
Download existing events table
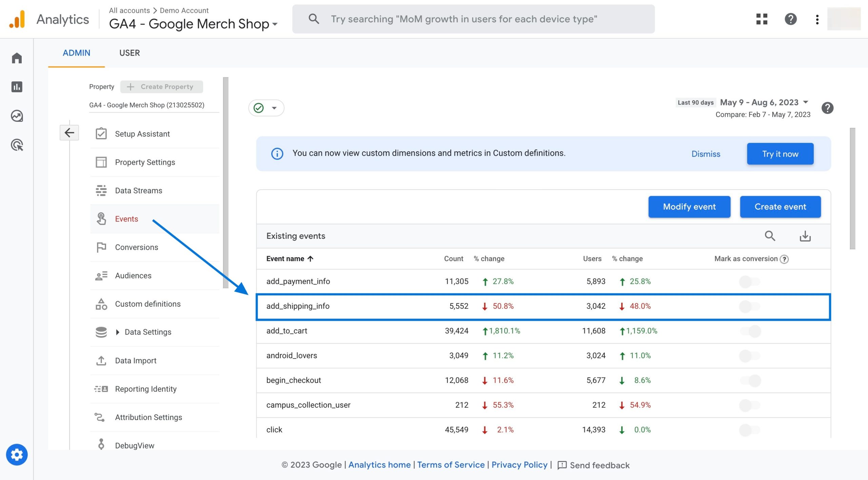(x=805, y=236)
